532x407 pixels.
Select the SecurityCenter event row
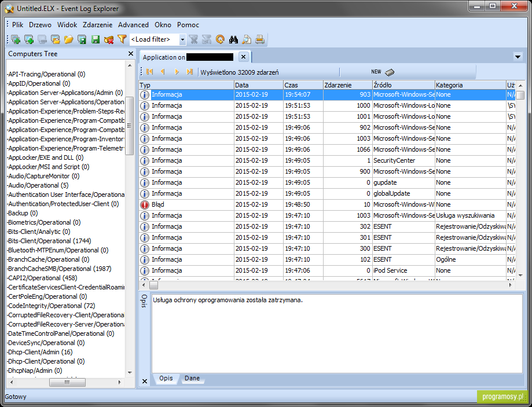click(327, 160)
